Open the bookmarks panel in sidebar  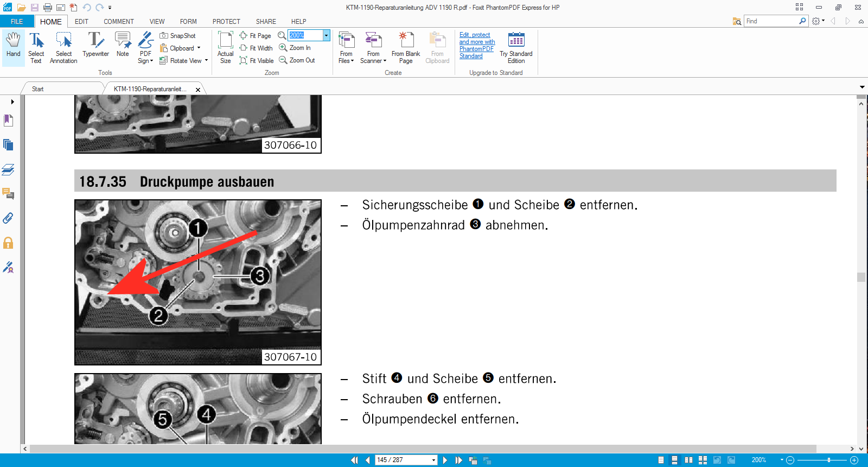click(8, 121)
